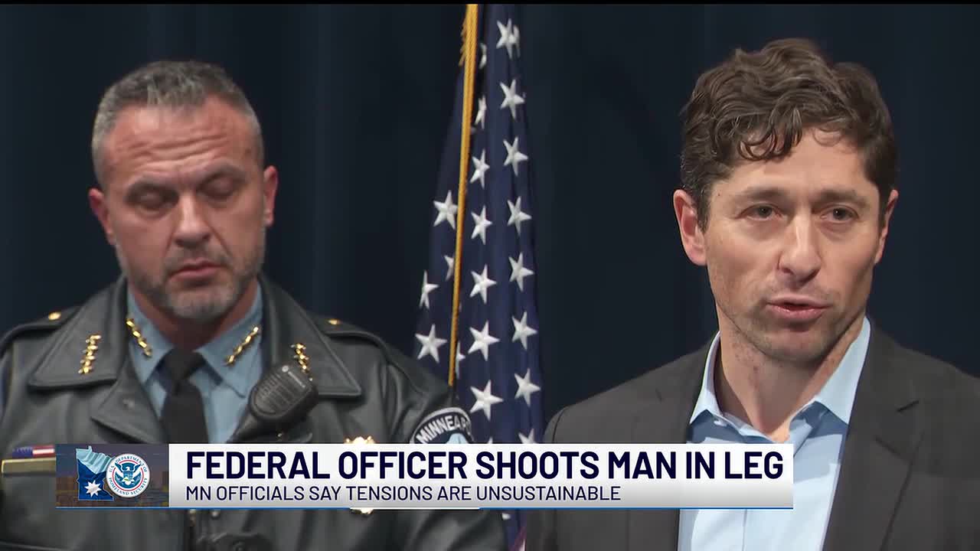Click the word "UNSUSTAINABLE" in the subtitle
980x551 pixels.
[548, 494]
